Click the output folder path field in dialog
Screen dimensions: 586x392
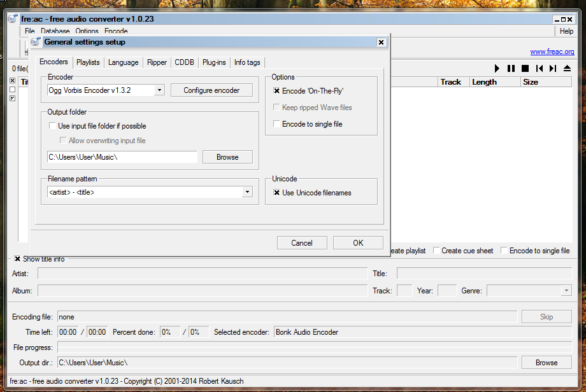pos(122,157)
